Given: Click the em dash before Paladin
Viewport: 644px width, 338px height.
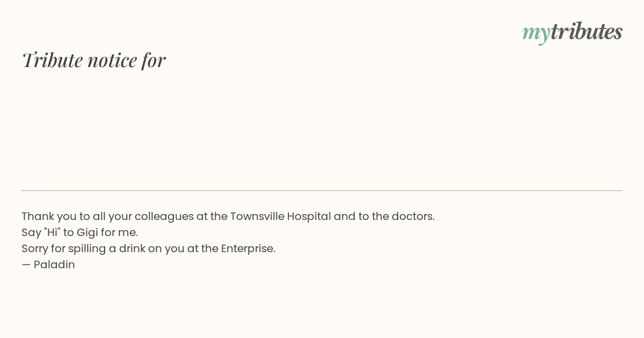Looking at the screenshot, I should [26, 264].
